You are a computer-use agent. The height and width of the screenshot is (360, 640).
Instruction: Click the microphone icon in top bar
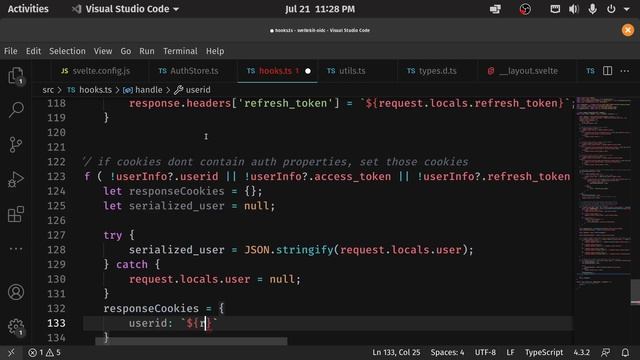(592, 9)
